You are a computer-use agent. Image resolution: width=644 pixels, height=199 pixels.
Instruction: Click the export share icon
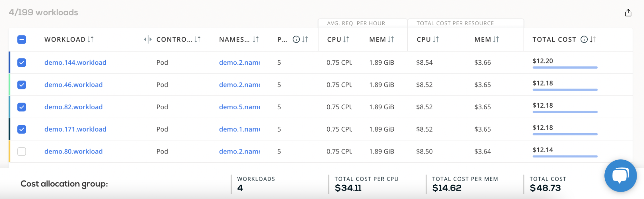click(x=628, y=13)
